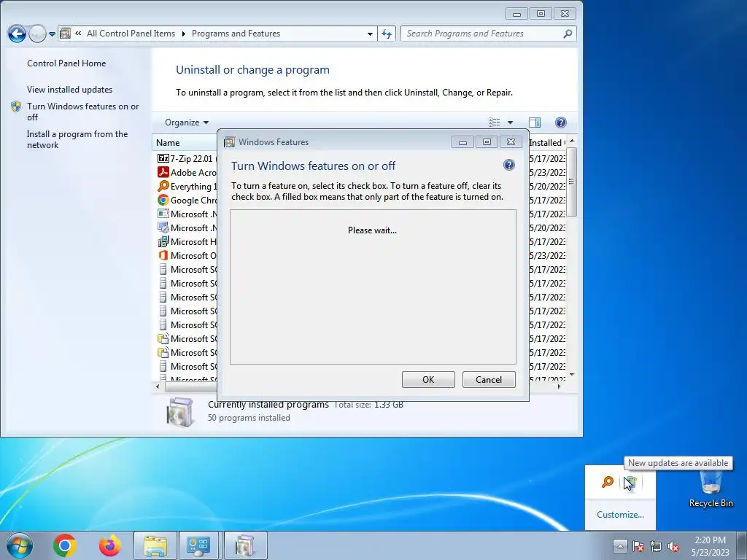
Task: Close the Windows Features dialog
Action: tap(511, 142)
